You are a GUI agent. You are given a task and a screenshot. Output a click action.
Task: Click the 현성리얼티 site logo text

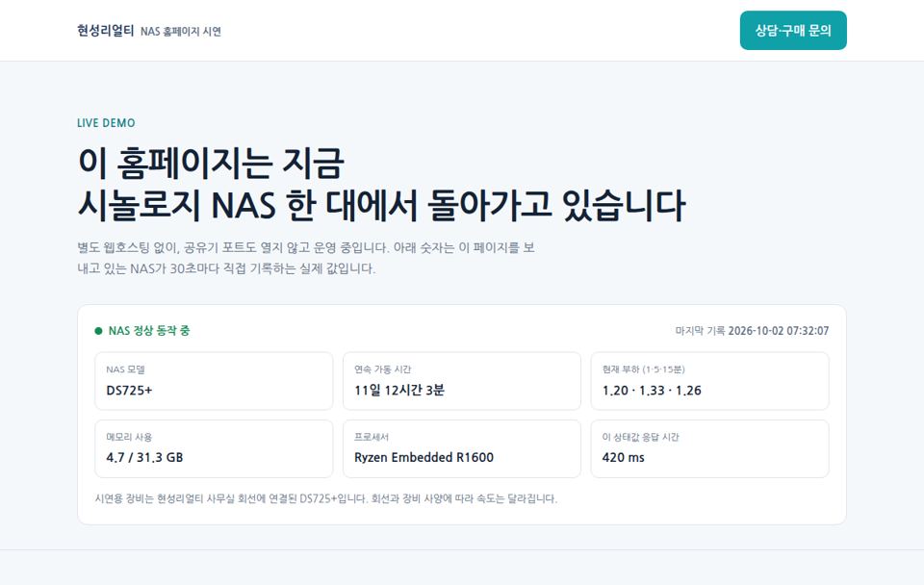click(x=106, y=31)
